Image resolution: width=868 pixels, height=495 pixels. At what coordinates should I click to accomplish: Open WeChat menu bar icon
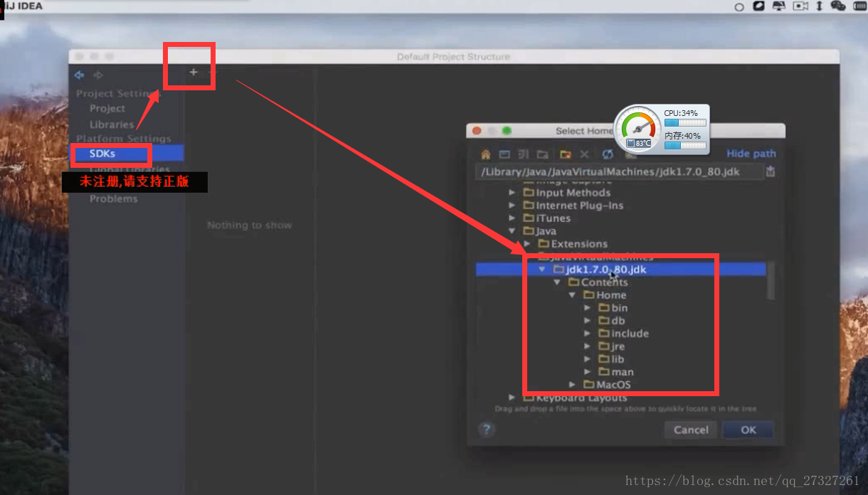[x=838, y=6]
